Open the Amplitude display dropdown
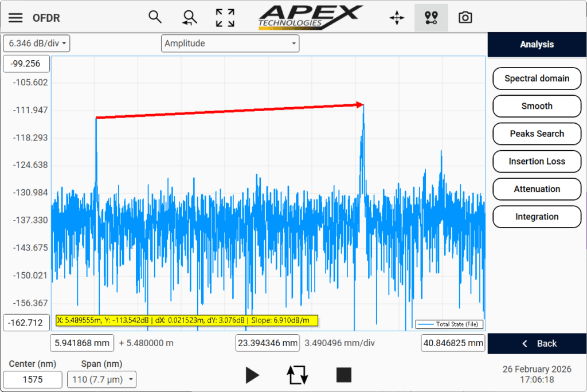This screenshot has height=392, width=587. [230, 43]
